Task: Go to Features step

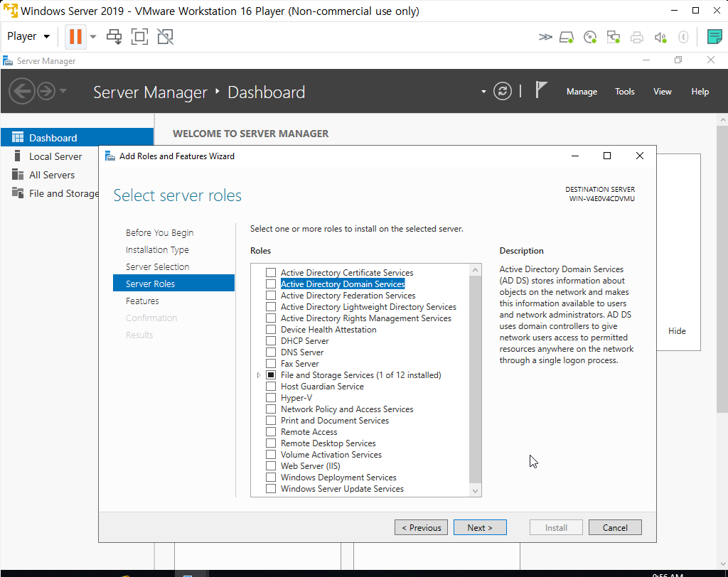Action: click(x=142, y=301)
